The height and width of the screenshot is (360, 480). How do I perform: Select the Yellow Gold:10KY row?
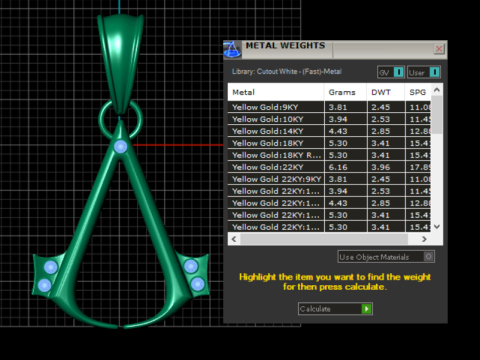point(329,119)
